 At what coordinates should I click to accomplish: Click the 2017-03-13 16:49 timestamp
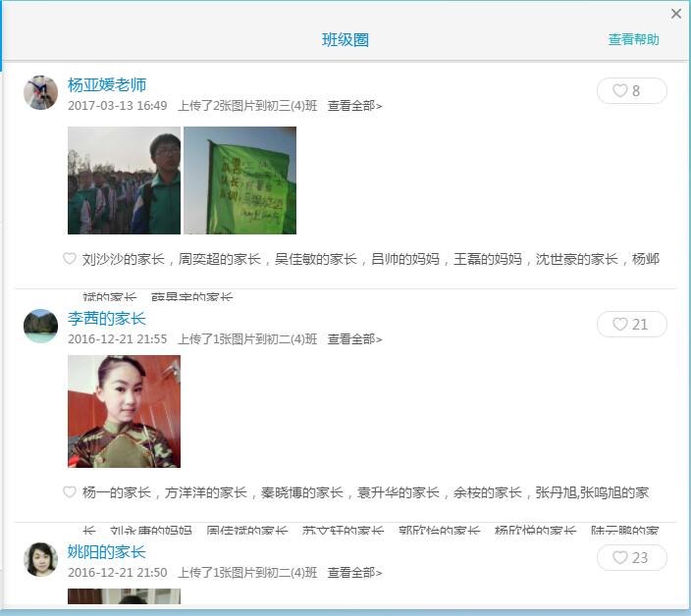click(117, 106)
